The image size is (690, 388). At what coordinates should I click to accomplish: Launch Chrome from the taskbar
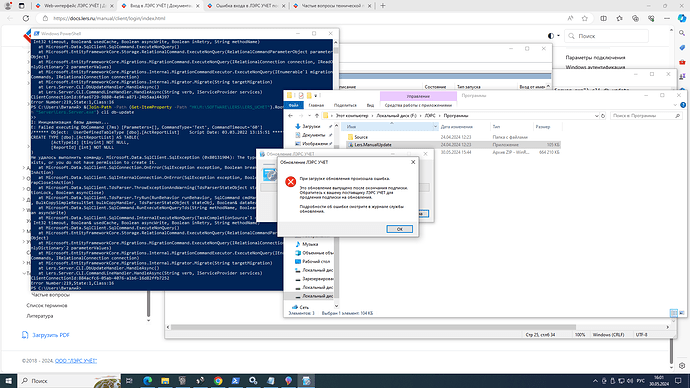point(218,381)
